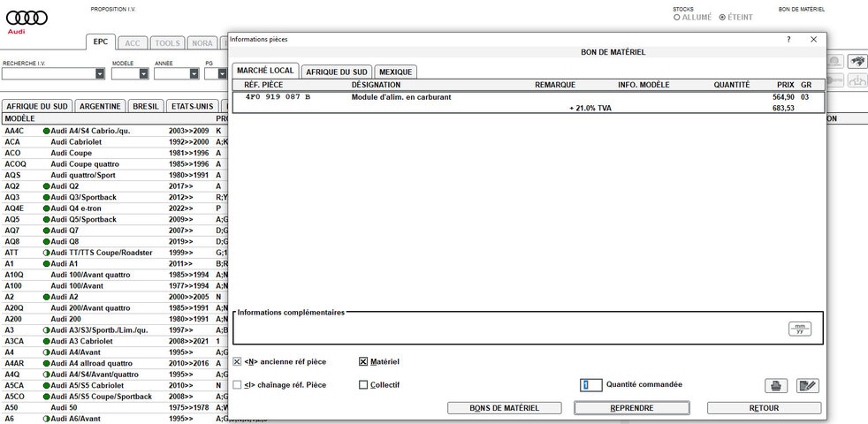The image size is (868, 424).
Task: Select the MARCHÉ LOCAL tab in dialog
Action: pos(265,71)
